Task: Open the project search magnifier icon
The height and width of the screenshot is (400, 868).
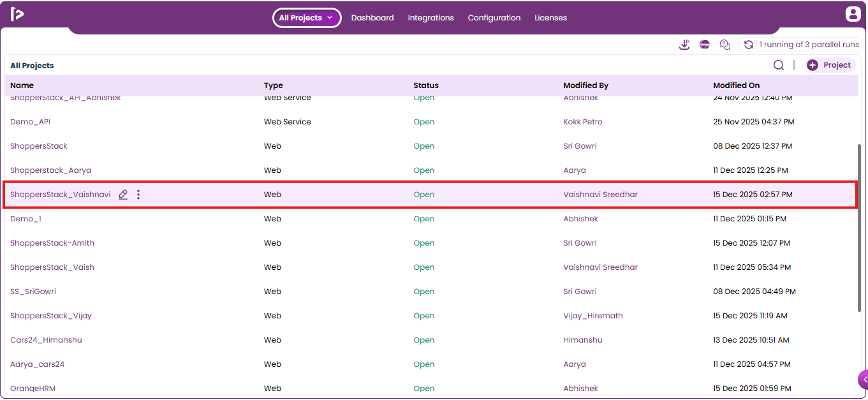Action: click(x=779, y=65)
